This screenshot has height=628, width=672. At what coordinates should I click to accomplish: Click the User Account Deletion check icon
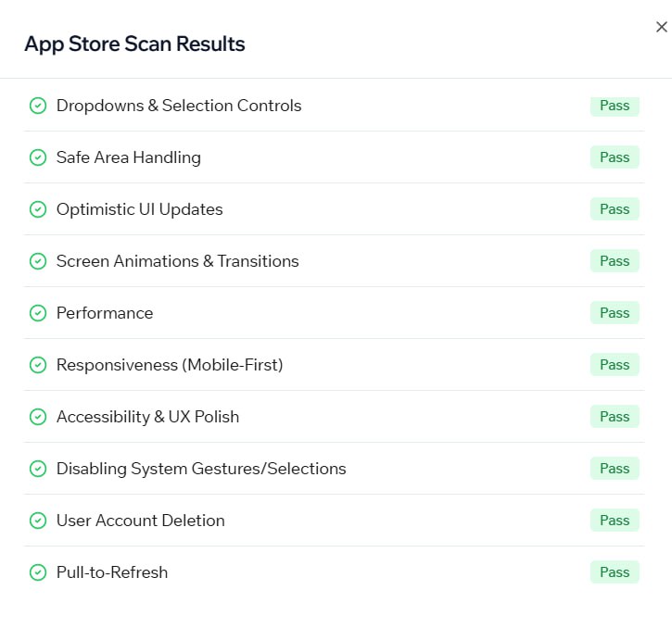(x=38, y=521)
